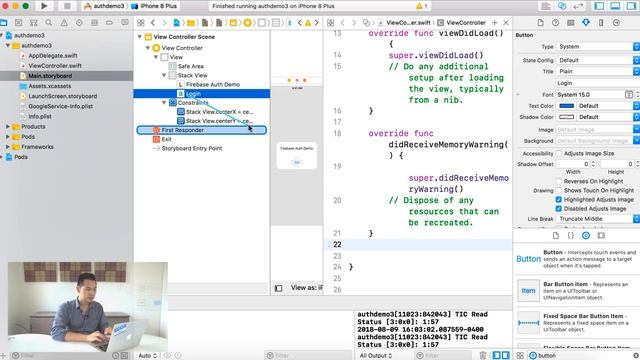640x360 pixels.
Task: Open the find navigator magnifier icon
Action: (x=49, y=22)
